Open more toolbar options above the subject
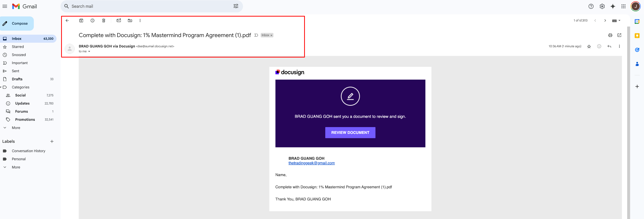 [140, 21]
